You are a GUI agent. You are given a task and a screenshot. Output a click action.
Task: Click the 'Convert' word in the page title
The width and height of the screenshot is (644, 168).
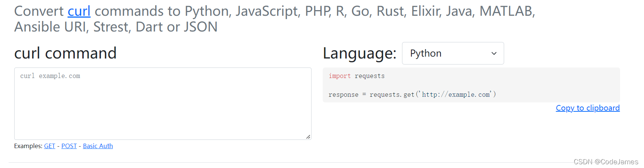(39, 11)
